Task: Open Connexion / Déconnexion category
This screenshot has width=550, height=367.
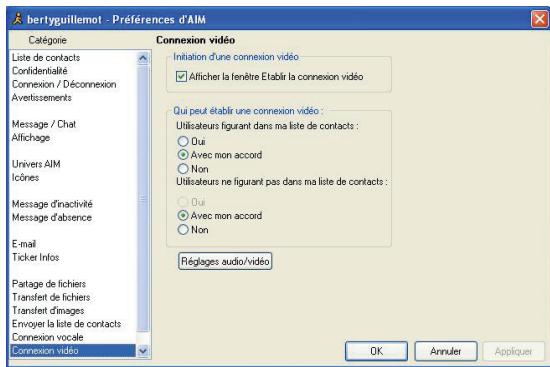Action: pyautogui.click(x=64, y=84)
